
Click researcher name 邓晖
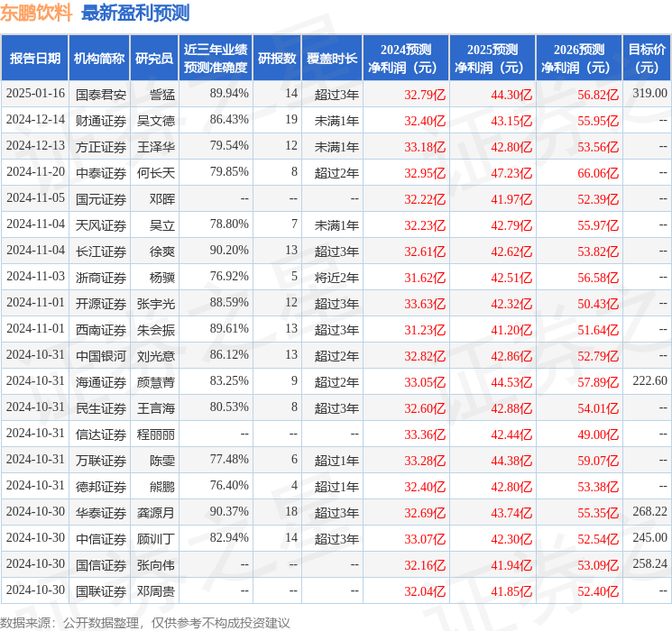162,199
